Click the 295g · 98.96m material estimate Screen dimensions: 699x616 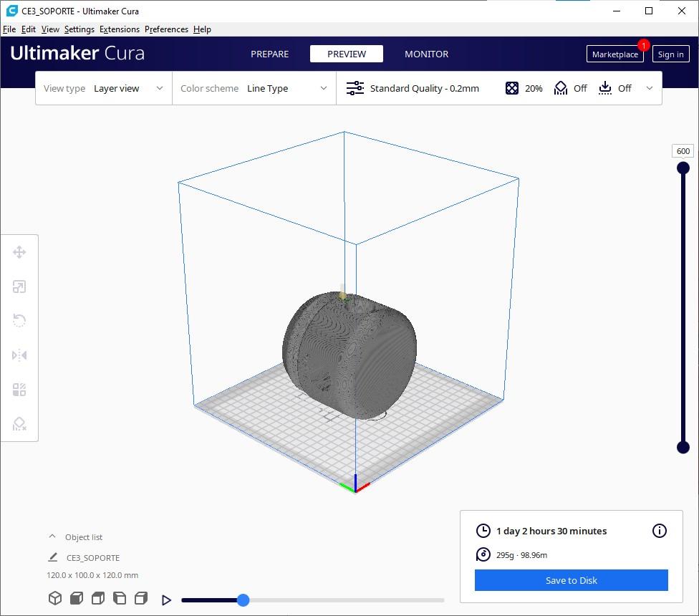521,555
